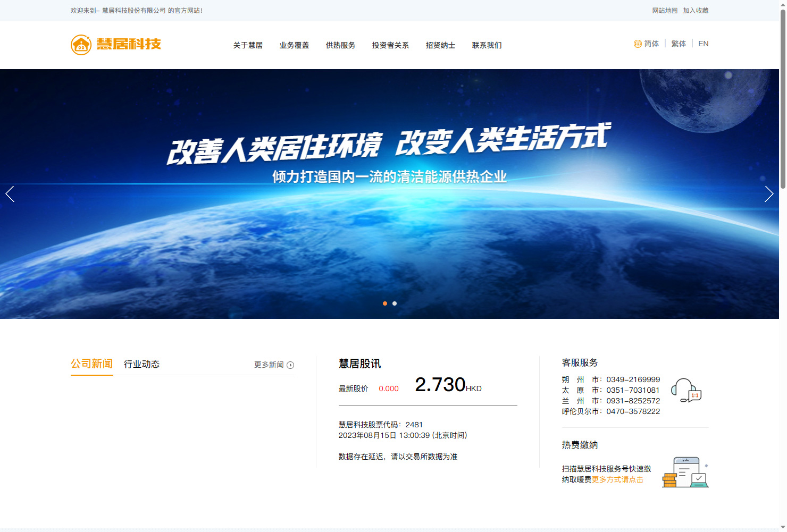Switch language to 简体

651,44
